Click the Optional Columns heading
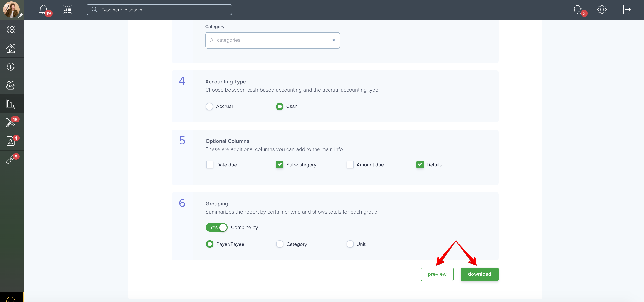644x302 pixels. click(x=227, y=141)
